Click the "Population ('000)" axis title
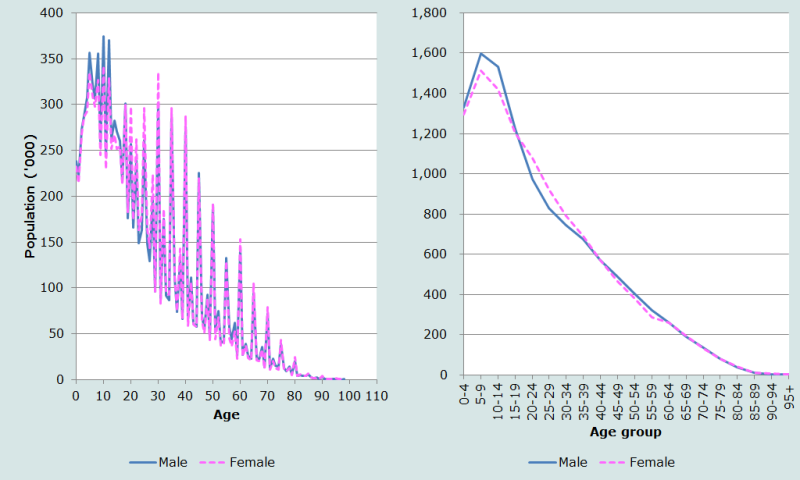 click(30, 196)
